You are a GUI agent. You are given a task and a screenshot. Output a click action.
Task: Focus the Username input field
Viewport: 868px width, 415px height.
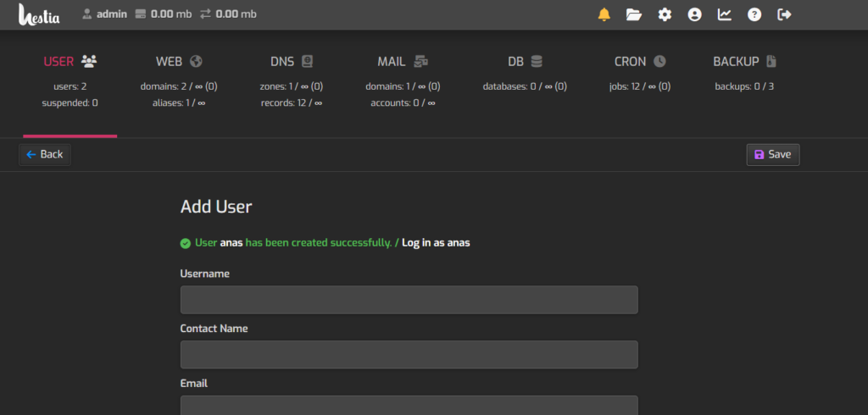click(409, 300)
